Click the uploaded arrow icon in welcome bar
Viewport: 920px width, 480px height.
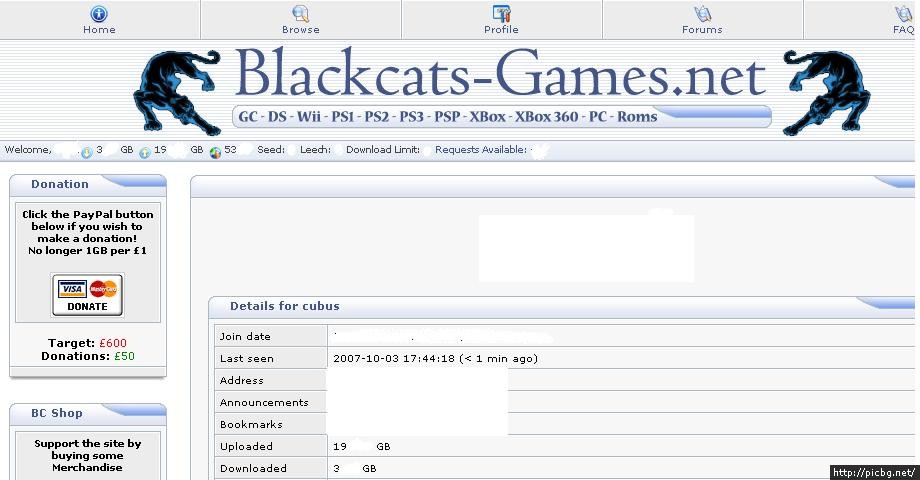[145, 153]
